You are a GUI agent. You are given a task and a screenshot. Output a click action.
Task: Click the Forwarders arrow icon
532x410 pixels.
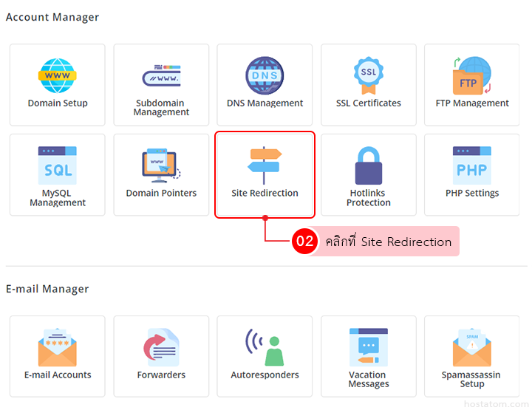pos(161,347)
